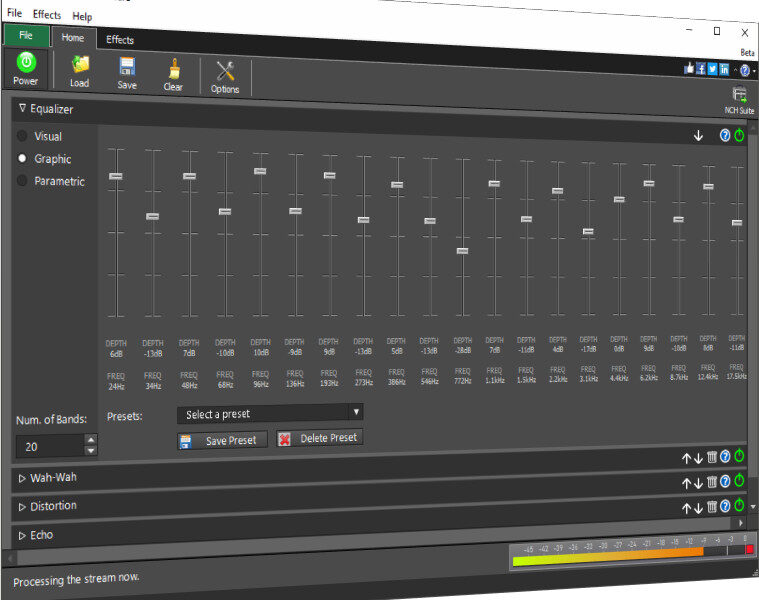
Task: Click the Clear broom icon
Action: [174, 69]
